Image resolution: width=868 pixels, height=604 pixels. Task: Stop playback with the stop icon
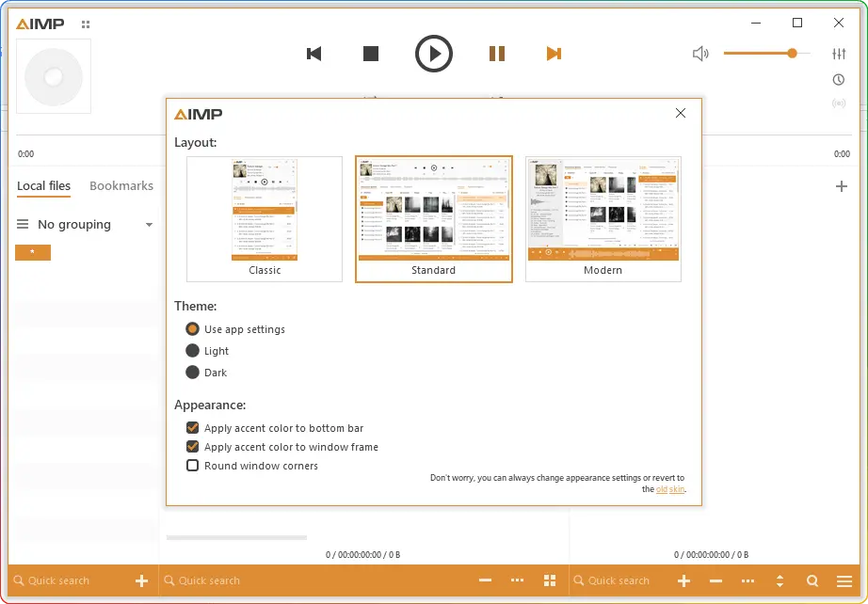tap(371, 54)
